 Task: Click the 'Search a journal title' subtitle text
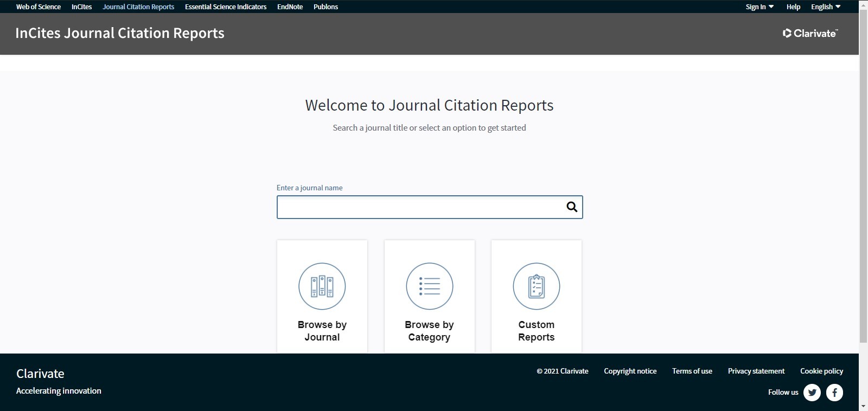coord(429,128)
